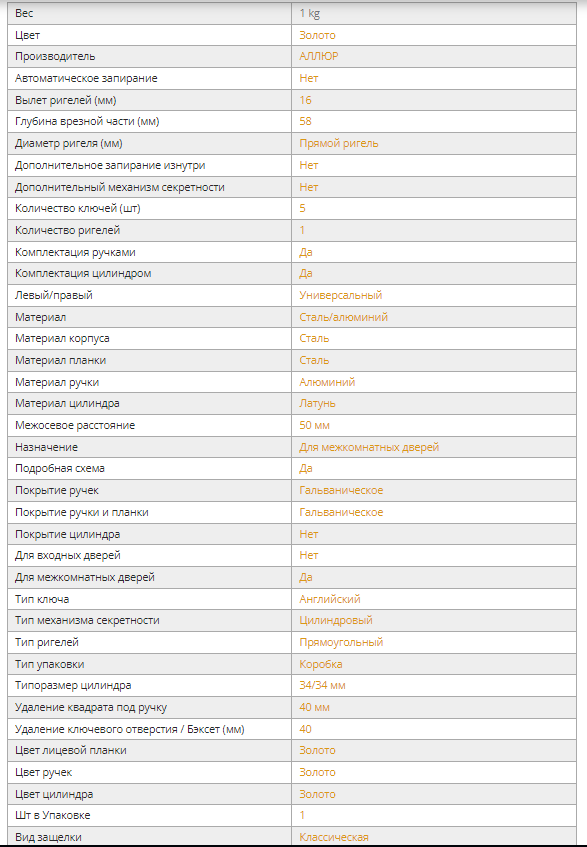Click the orange 'Золото' value beside Цвет
587x847 pixels.
coord(317,35)
